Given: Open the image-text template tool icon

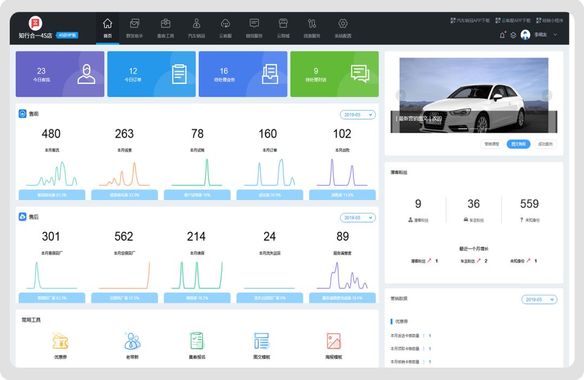Looking at the screenshot, I should (261, 341).
